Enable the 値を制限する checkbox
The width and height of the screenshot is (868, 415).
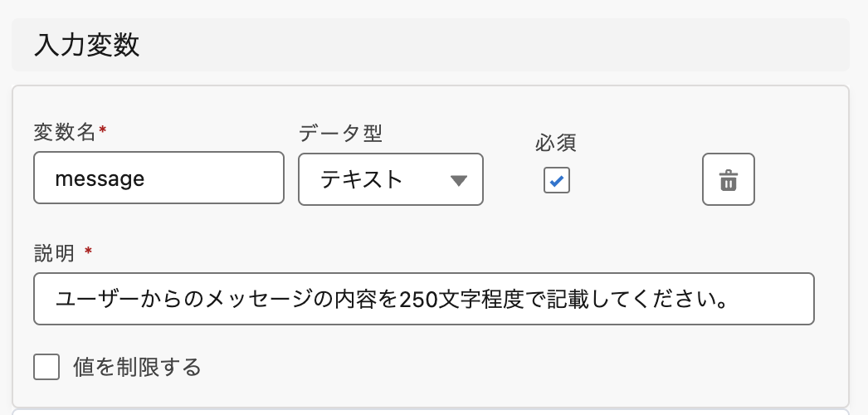[x=46, y=367]
